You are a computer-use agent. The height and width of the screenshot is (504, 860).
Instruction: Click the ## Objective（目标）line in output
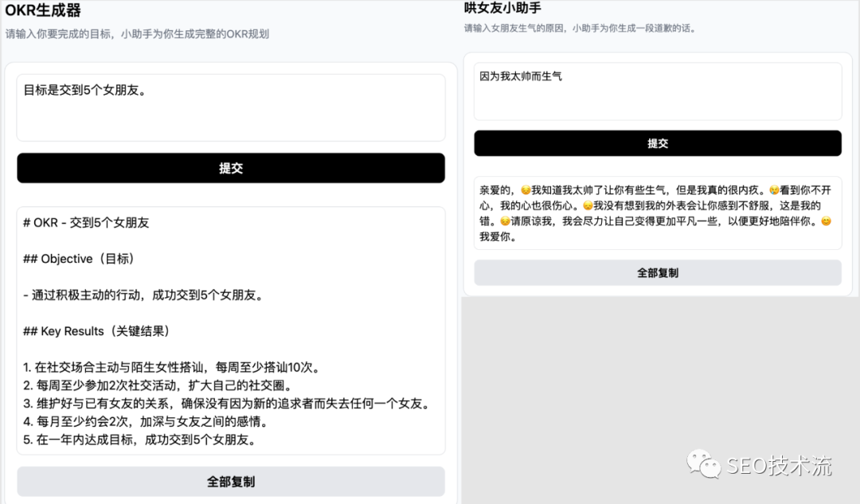pyautogui.click(x=79, y=259)
